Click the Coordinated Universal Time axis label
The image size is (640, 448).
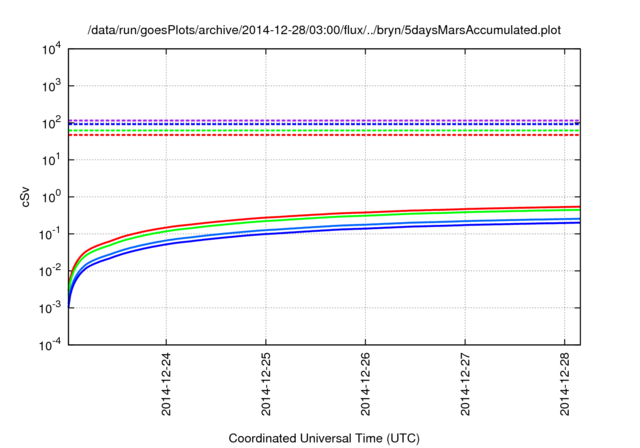tap(324, 439)
